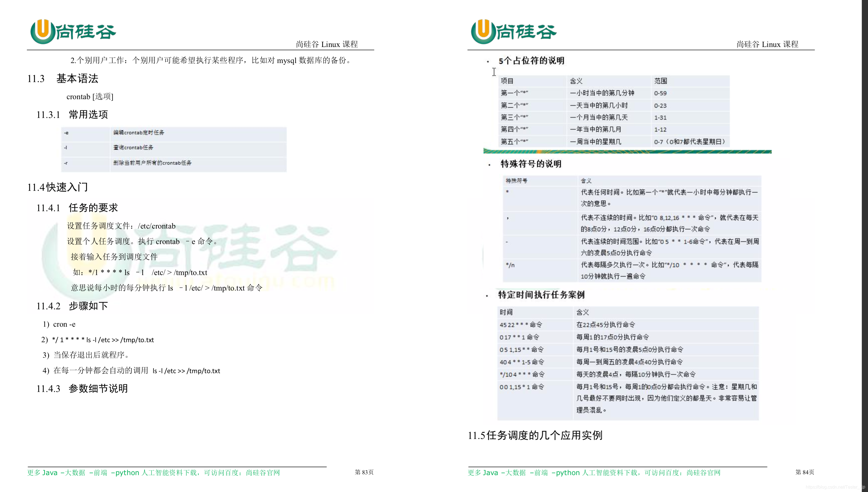Click the page number '第 84页'

[805, 472]
